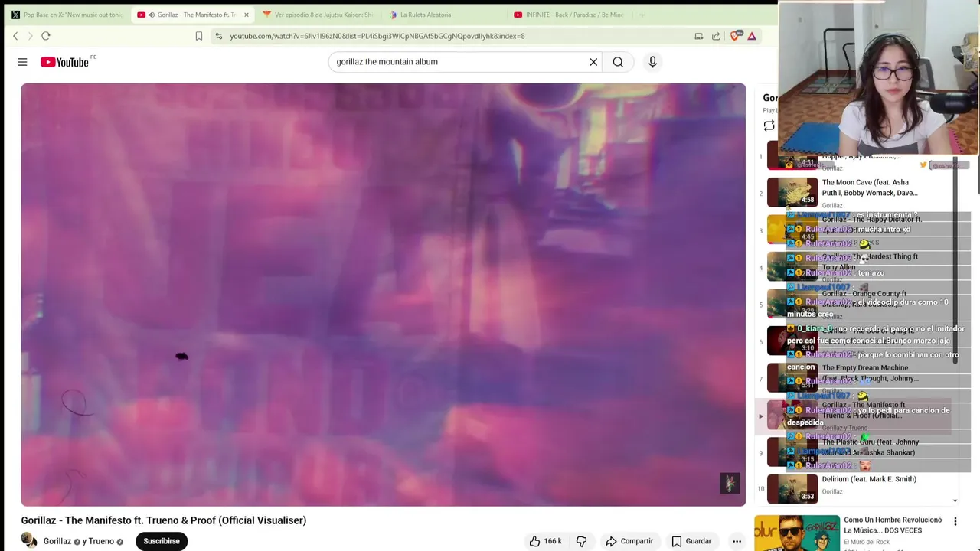Play Delirium (feat. Mark E. Smith) entry
This screenshot has width=980, height=551.
(x=869, y=479)
